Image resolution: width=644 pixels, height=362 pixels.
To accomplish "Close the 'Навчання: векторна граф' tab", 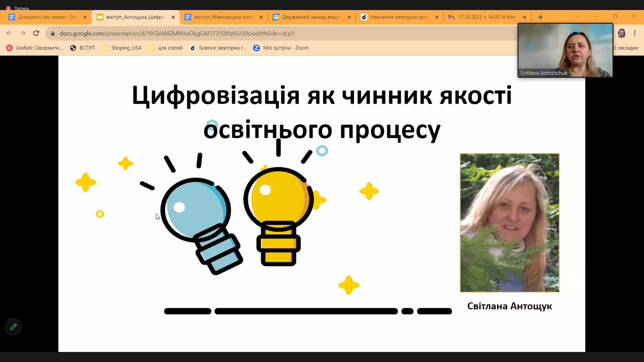I will (x=437, y=17).
